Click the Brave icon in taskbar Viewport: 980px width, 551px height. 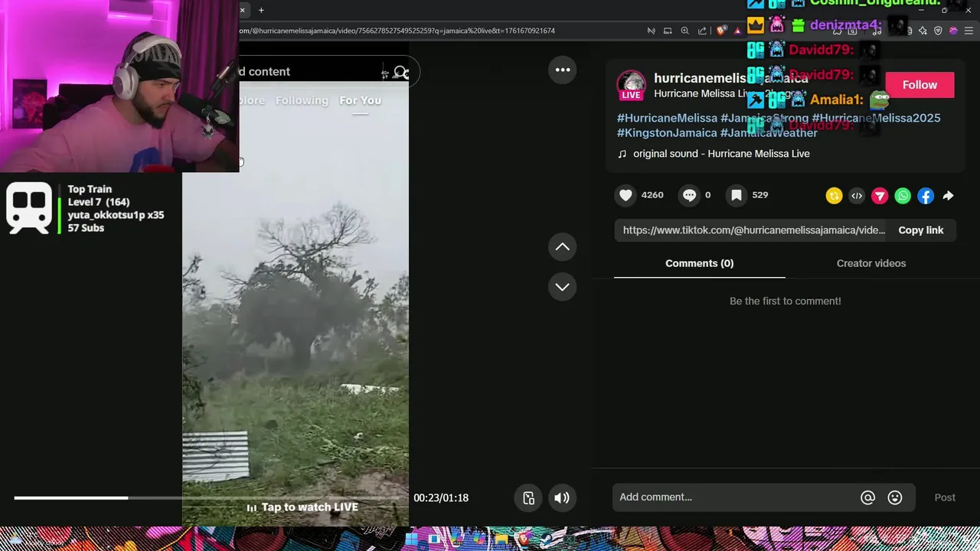click(524, 539)
